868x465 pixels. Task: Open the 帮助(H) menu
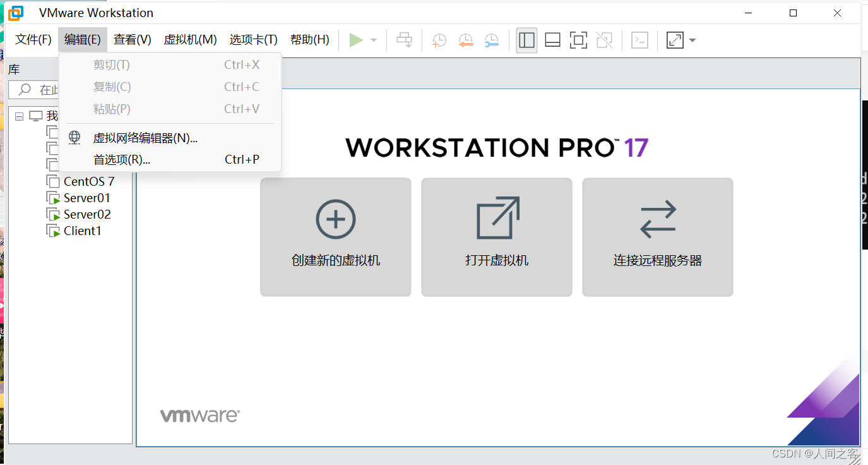(310, 40)
